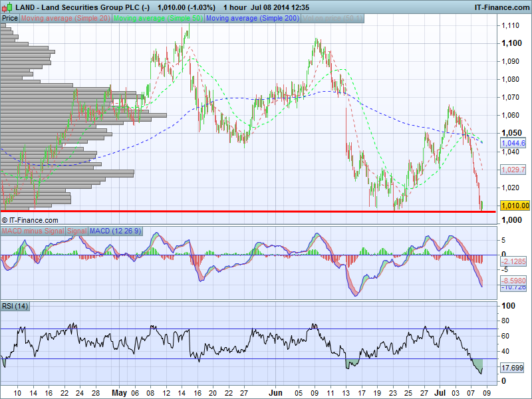The width and height of the screenshot is (532, 399).
Task: Select the Signal legend label
Action: click(76, 231)
